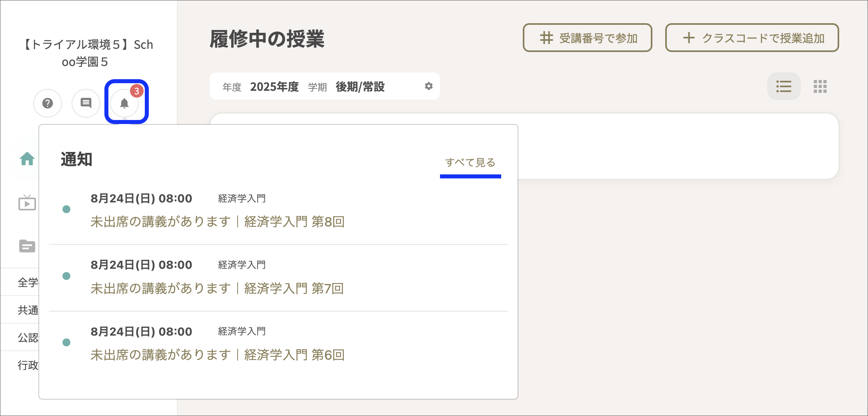Click the help question mark icon
This screenshot has width=868, height=416.
[x=48, y=103]
